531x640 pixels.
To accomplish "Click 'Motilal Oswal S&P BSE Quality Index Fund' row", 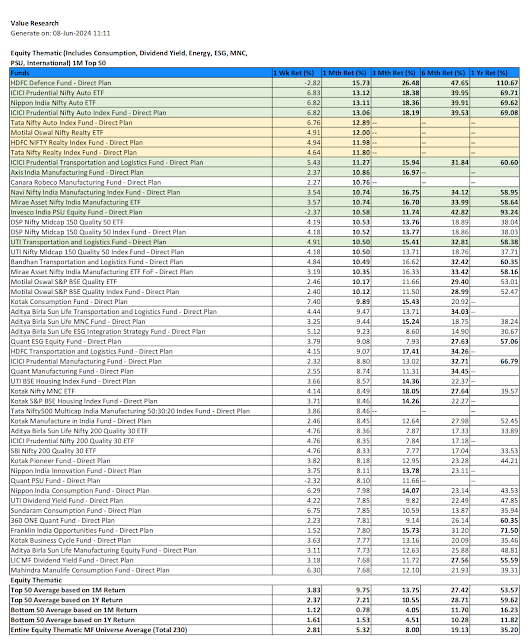I will click(264, 292).
